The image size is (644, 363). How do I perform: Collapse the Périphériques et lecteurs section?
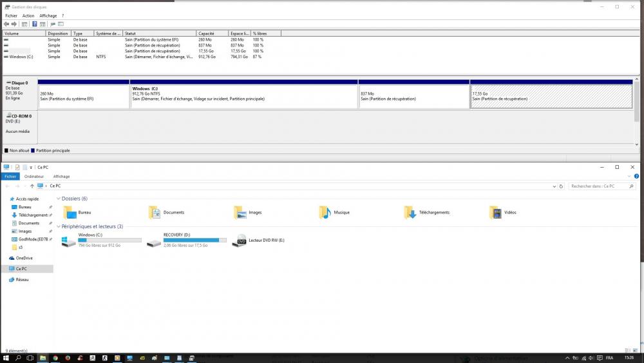59,226
